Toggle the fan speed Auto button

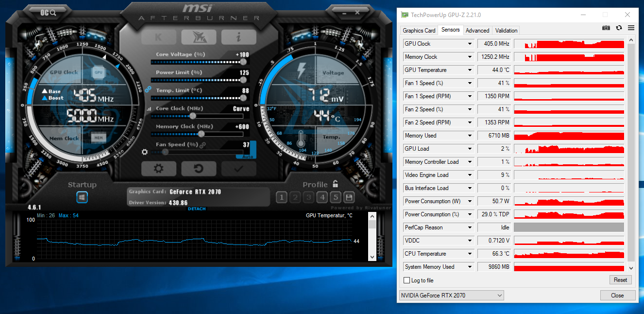pos(247,157)
